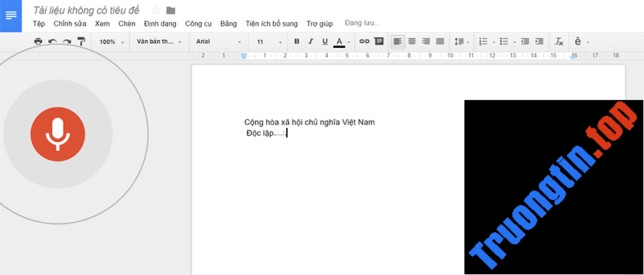Expand the numbered list options arrow
This screenshot has width=644, height=275.
pyautogui.click(x=493, y=42)
